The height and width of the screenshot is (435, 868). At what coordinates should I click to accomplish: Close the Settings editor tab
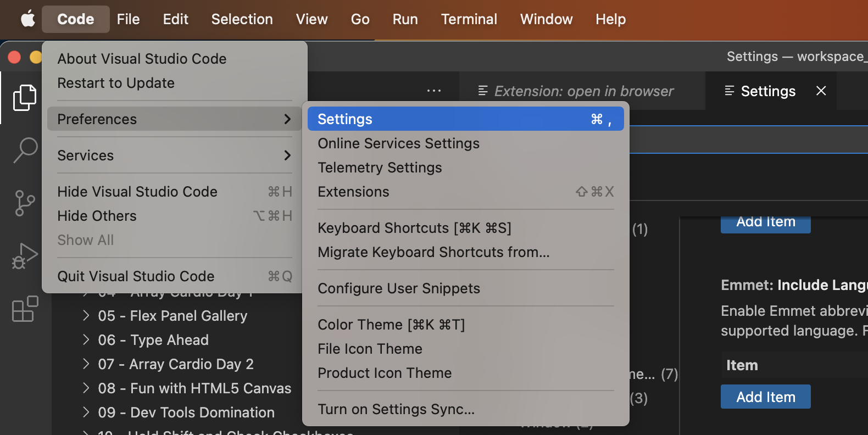pos(821,91)
